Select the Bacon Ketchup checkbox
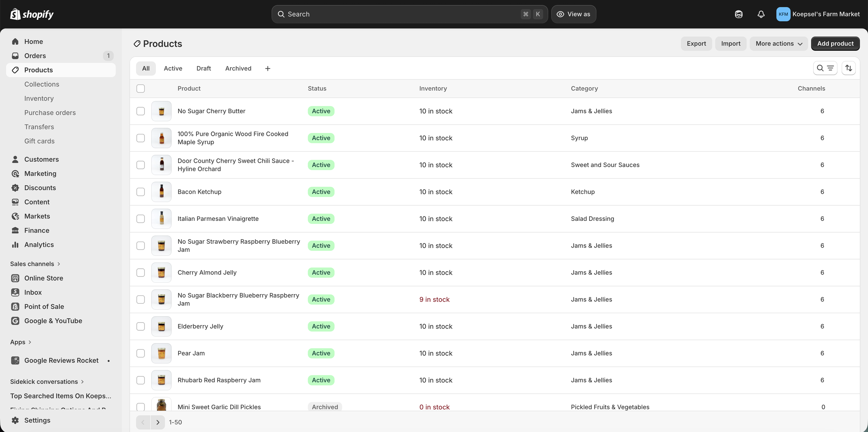 tap(141, 192)
